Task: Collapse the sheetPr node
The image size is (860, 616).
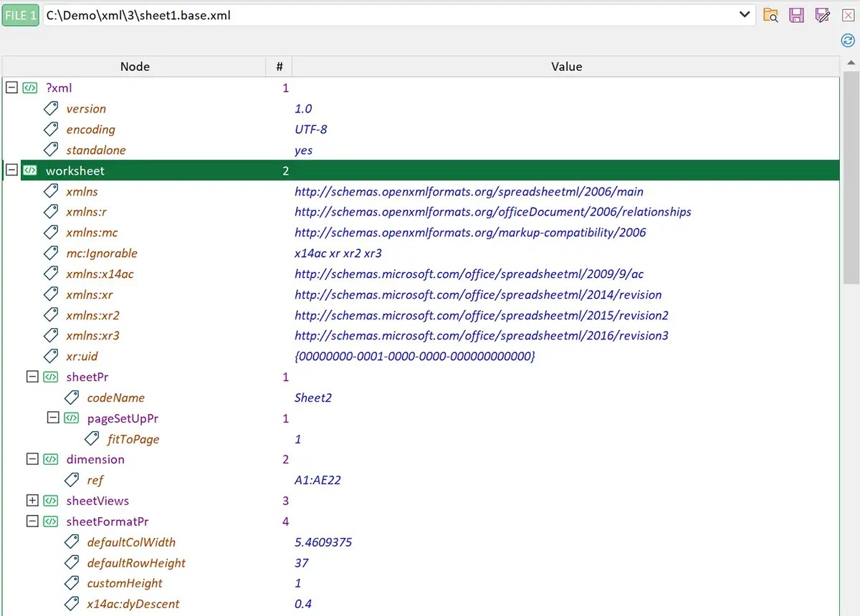Action: click(32, 377)
